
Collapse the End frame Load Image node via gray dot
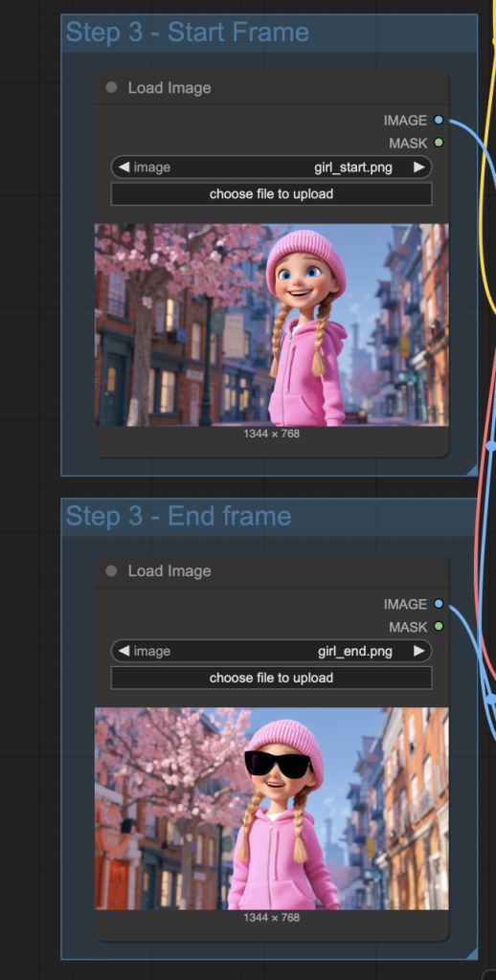(x=111, y=570)
